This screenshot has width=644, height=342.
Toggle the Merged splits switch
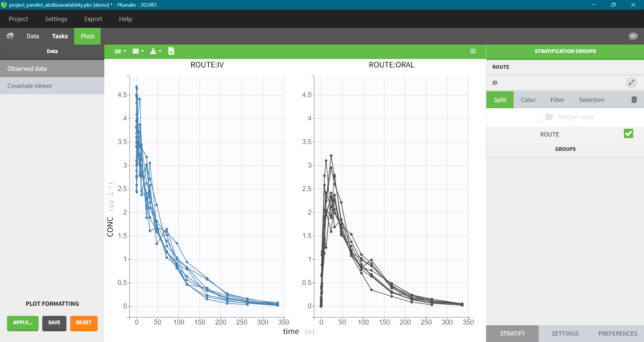545,117
